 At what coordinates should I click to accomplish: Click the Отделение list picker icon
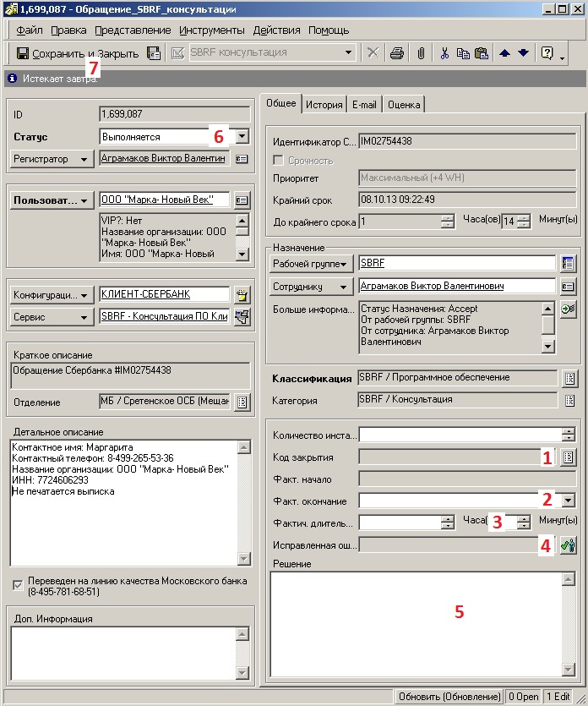(x=242, y=402)
